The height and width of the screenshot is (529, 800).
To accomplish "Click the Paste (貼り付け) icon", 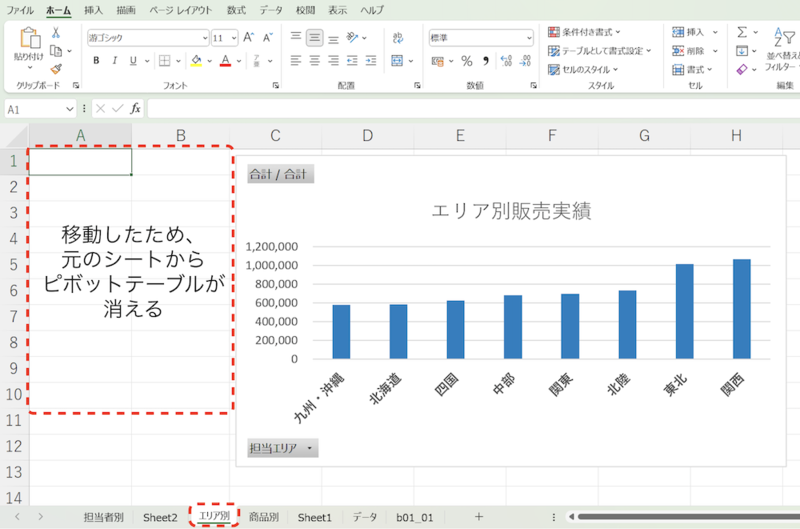I will [x=30, y=38].
